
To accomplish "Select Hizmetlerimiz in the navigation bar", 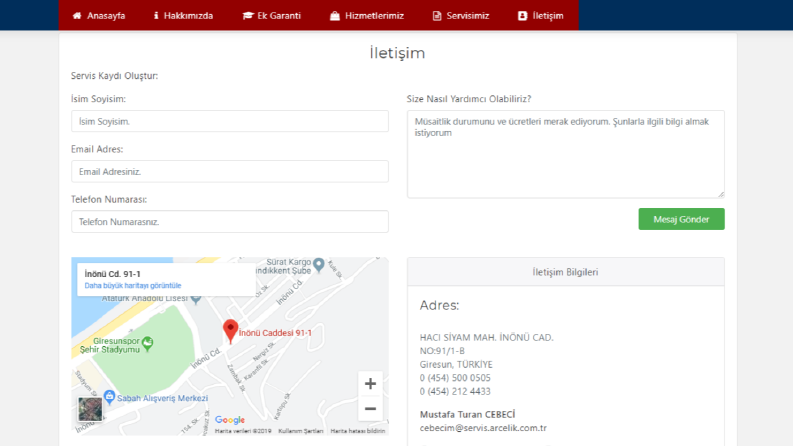I will (x=367, y=16).
